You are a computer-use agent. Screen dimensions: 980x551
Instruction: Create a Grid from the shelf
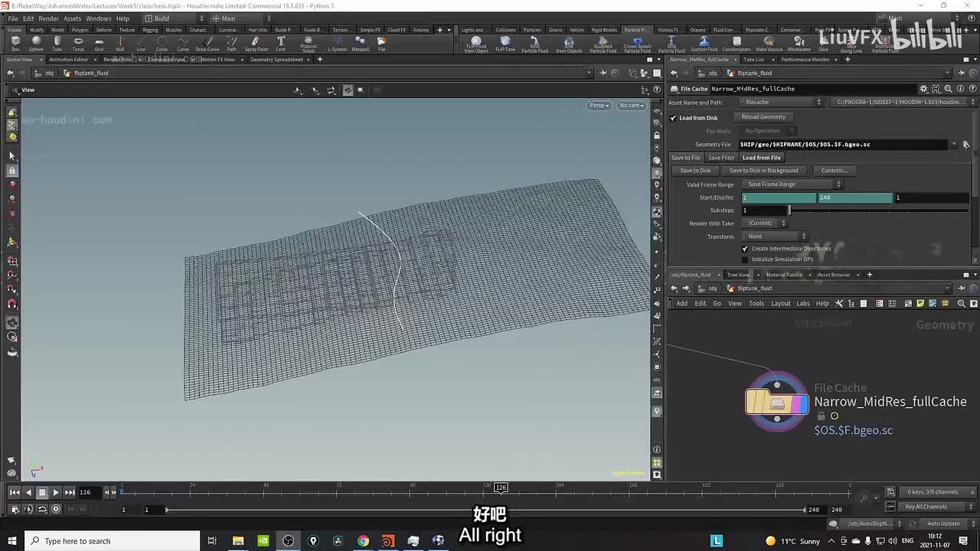[x=99, y=44]
